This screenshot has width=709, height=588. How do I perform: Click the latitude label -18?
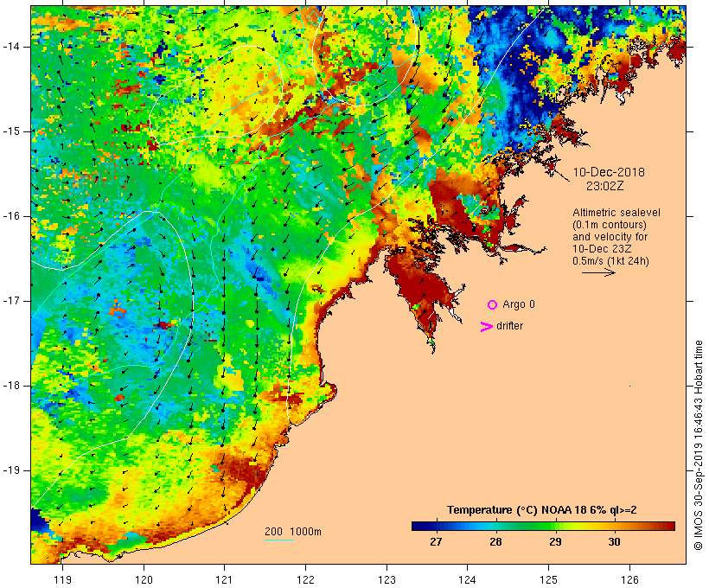pos(11,386)
